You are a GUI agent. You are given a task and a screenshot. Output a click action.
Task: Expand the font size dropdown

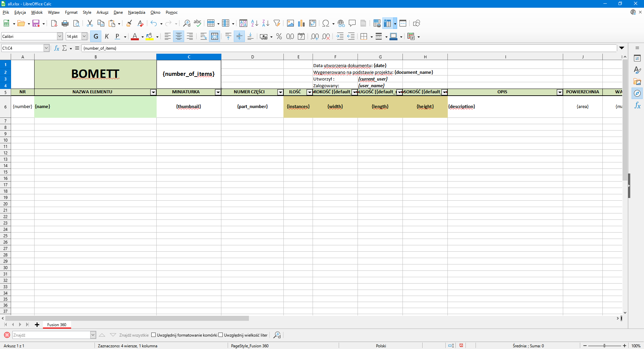(85, 36)
